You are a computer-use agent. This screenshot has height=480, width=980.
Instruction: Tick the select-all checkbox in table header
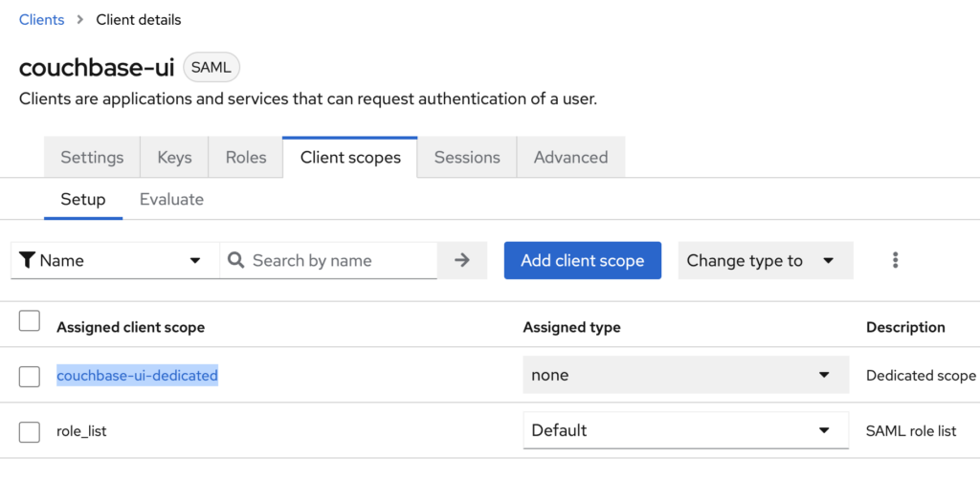(x=30, y=321)
